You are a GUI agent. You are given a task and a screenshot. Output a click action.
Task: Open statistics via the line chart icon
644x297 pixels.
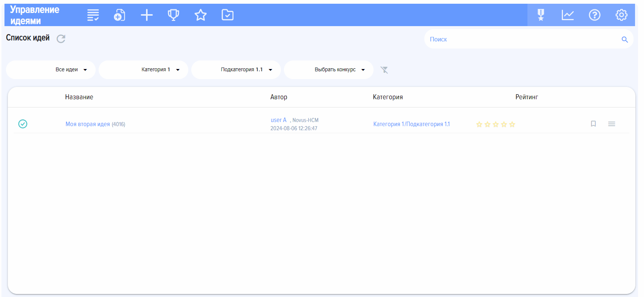pyautogui.click(x=567, y=15)
